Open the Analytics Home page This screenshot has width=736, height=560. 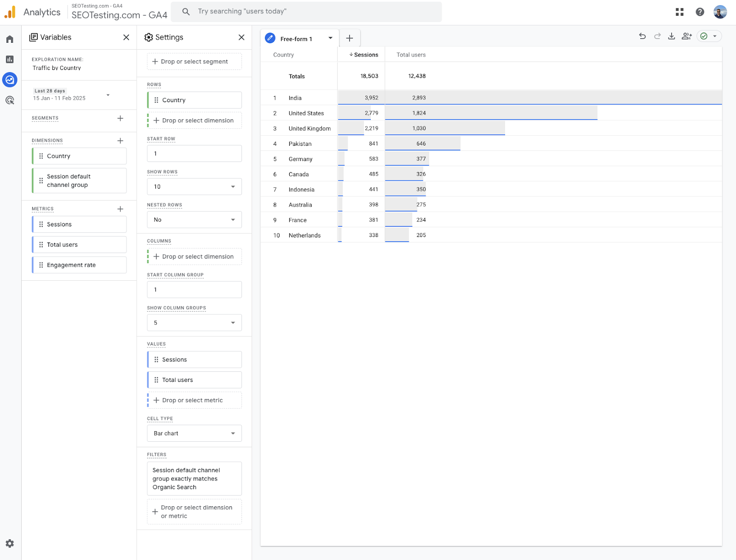(x=9, y=39)
